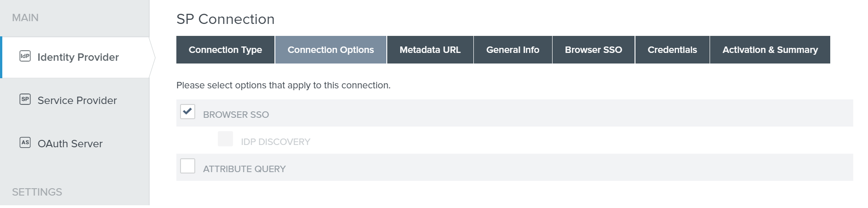The width and height of the screenshot is (868, 208).
Task: Click the Main section header
Action: point(25,17)
